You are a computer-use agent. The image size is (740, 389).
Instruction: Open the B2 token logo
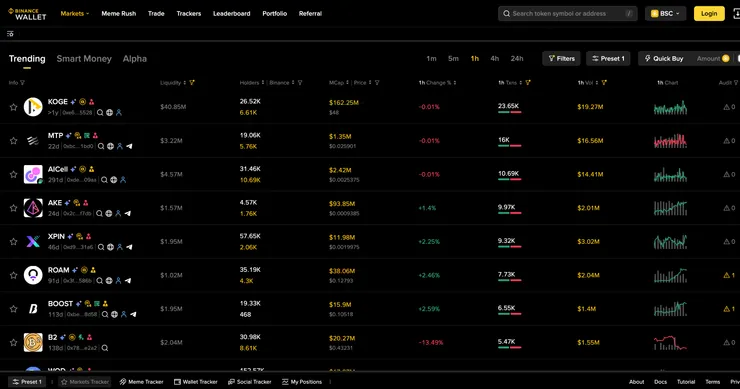point(33,342)
